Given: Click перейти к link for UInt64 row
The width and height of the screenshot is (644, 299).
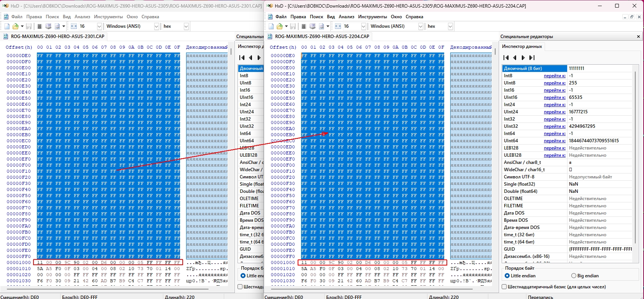Looking at the screenshot, I should 555,141.
